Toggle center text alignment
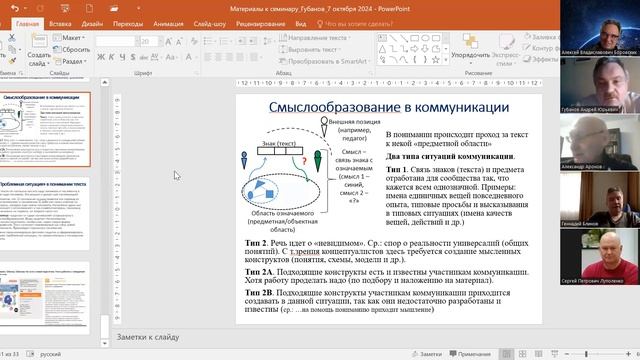This screenshot has height=360, width=640. (218, 57)
